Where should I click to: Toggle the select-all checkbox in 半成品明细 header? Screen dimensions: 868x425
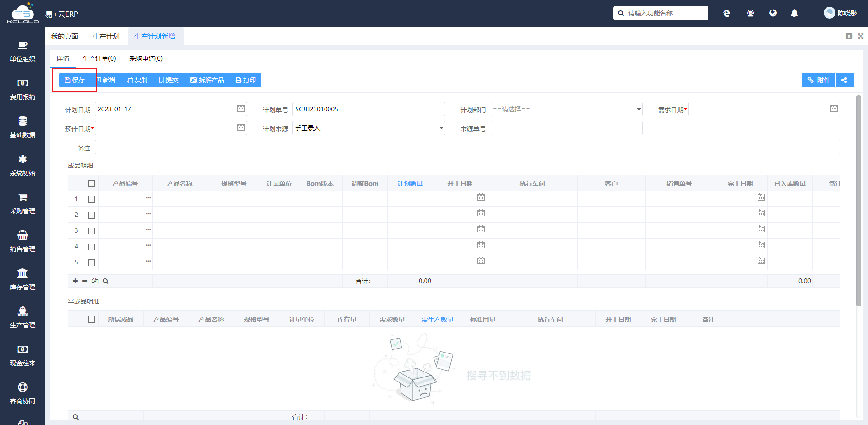pos(91,320)
